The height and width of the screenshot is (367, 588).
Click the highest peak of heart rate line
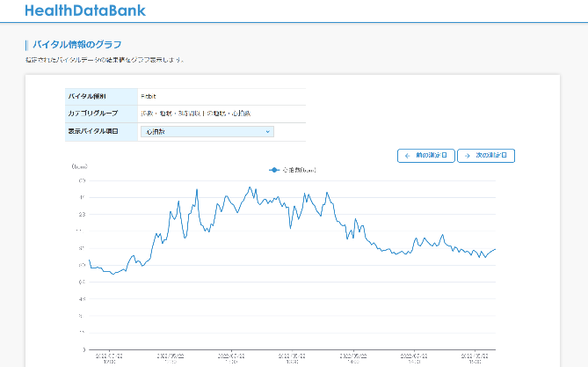point(250,187)
